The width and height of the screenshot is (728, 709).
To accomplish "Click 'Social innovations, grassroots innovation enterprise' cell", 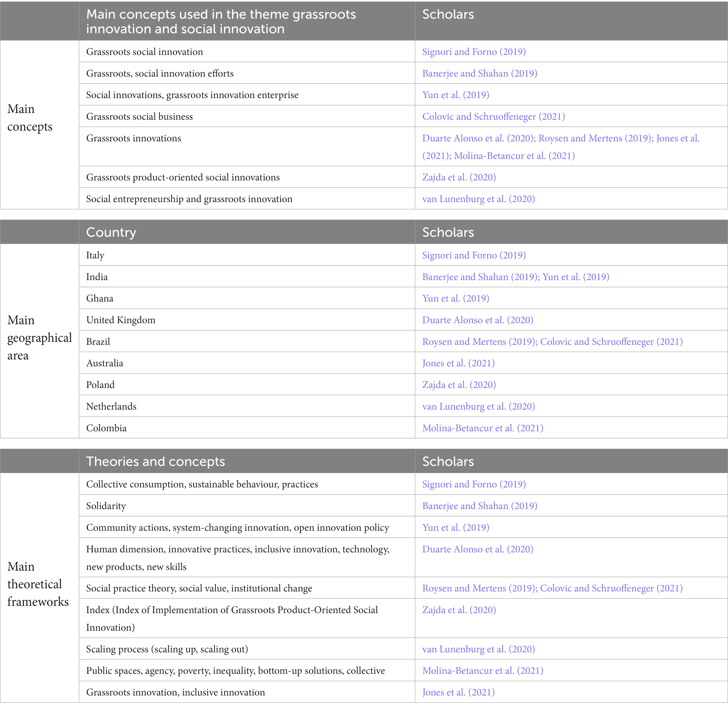I will (x=247, y=95).
